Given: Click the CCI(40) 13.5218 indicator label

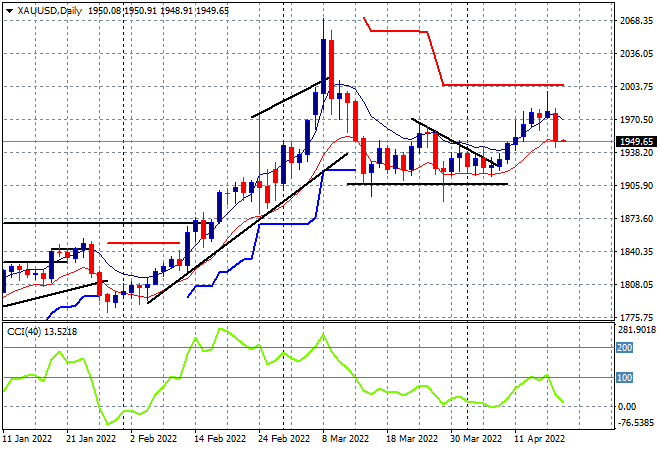Looking at the screenshot, I should 42,332.
